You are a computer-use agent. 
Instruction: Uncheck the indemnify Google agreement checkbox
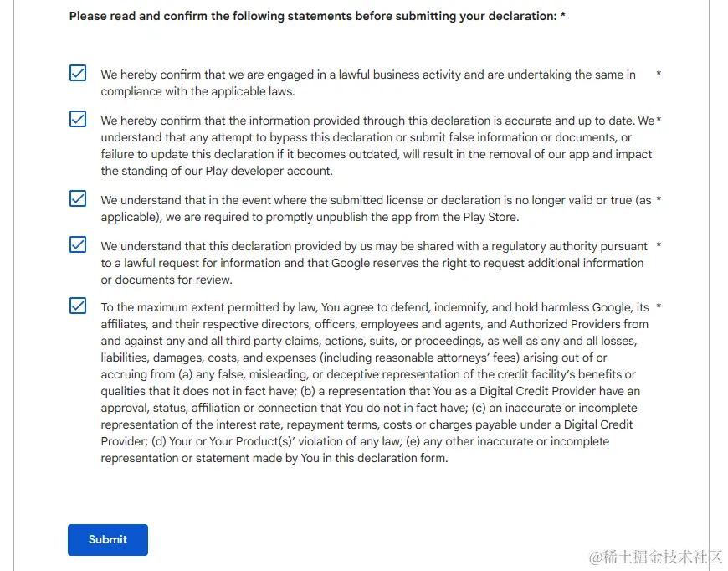click(x=78, y=306)
